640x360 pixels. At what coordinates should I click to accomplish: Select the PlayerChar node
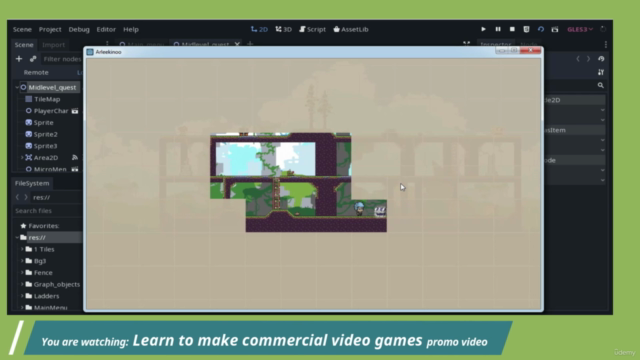pyautogui.click(x=51, y=111)
